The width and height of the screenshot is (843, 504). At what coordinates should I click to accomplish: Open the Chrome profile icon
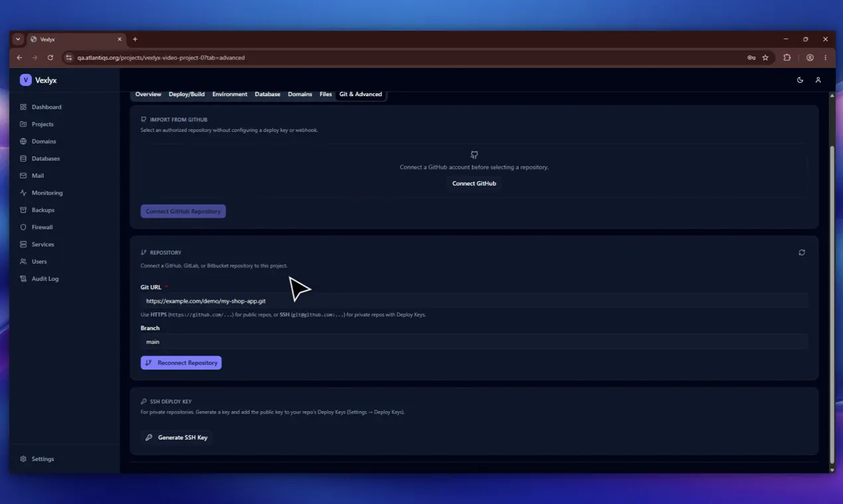(x=810, y=58)
